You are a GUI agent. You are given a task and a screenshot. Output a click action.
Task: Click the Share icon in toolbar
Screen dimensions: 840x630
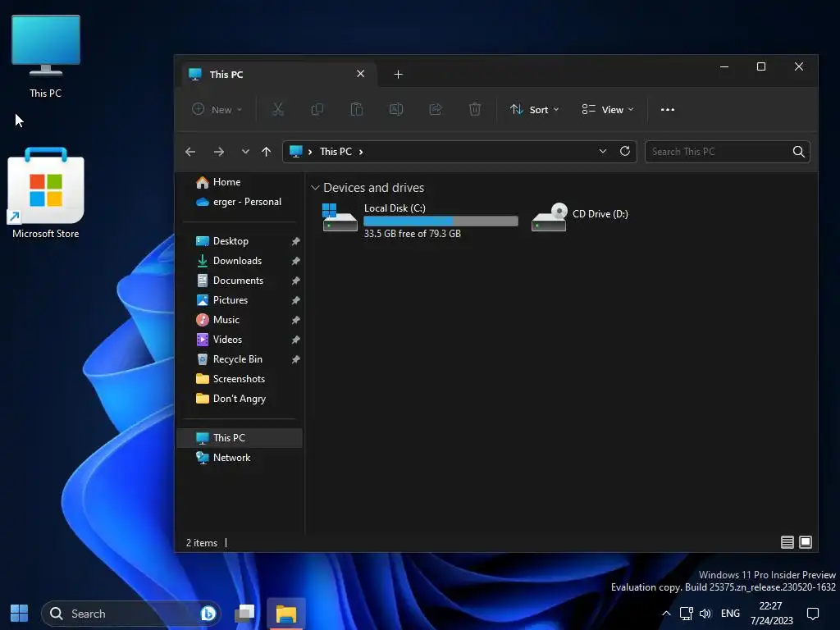pyautogui.click(x=436, y=109)
